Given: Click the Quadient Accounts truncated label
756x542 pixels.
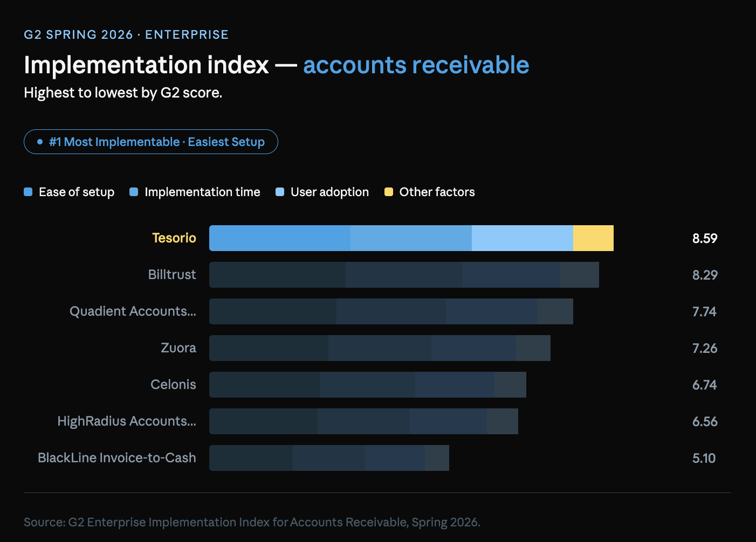Looking at the screenshot, I should (133, 311).
